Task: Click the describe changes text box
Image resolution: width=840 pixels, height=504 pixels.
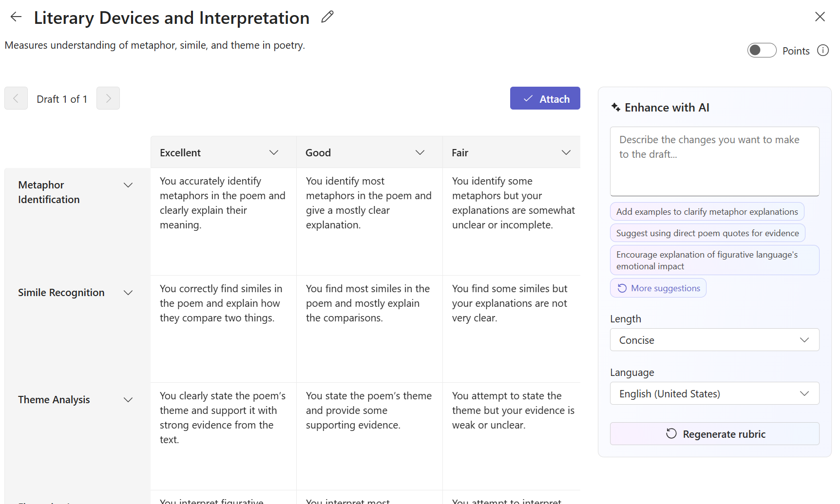Action: point(714,161)
